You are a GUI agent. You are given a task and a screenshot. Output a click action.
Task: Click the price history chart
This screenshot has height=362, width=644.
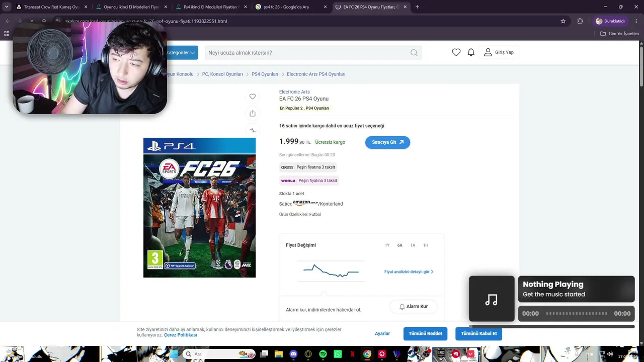click(331, 271)
